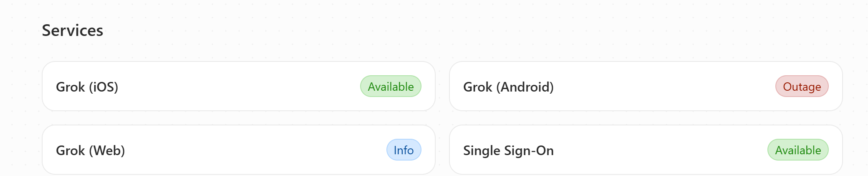
Task: Open the Grok (iOS) service card
Action: point(238,87)
